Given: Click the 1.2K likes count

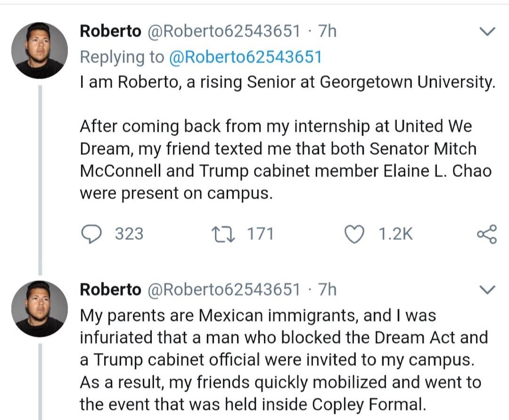Looking at the screenshot, I should pyautogui.click(x=396, y=234).
